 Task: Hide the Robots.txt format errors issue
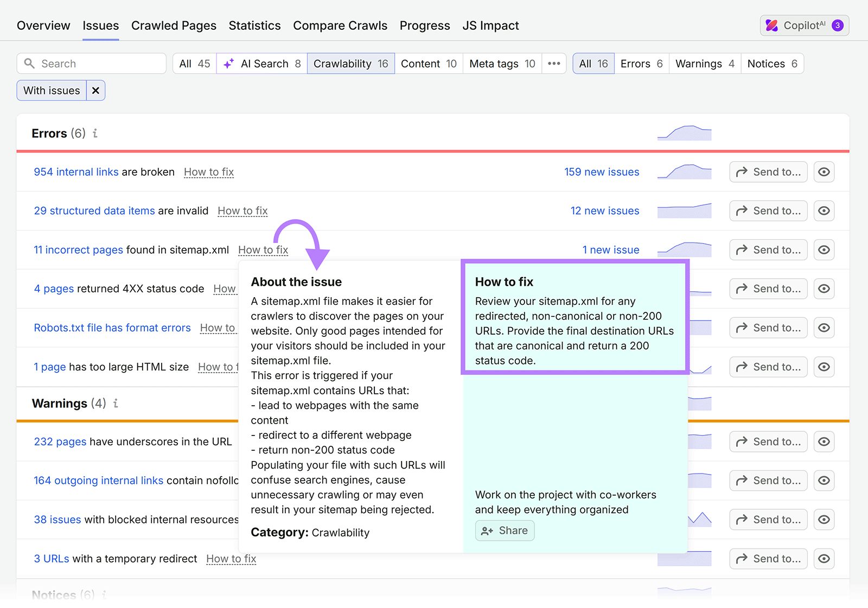click(x=824, y=328)
